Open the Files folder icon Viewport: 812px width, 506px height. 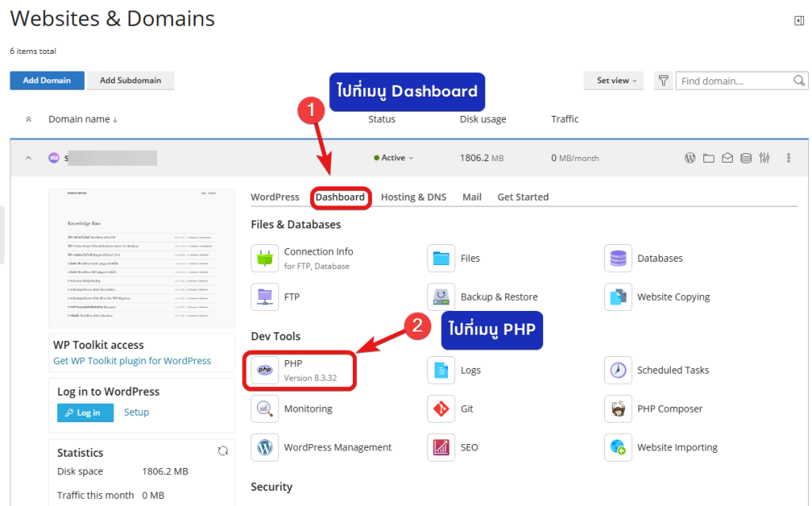tap(441, 258)
